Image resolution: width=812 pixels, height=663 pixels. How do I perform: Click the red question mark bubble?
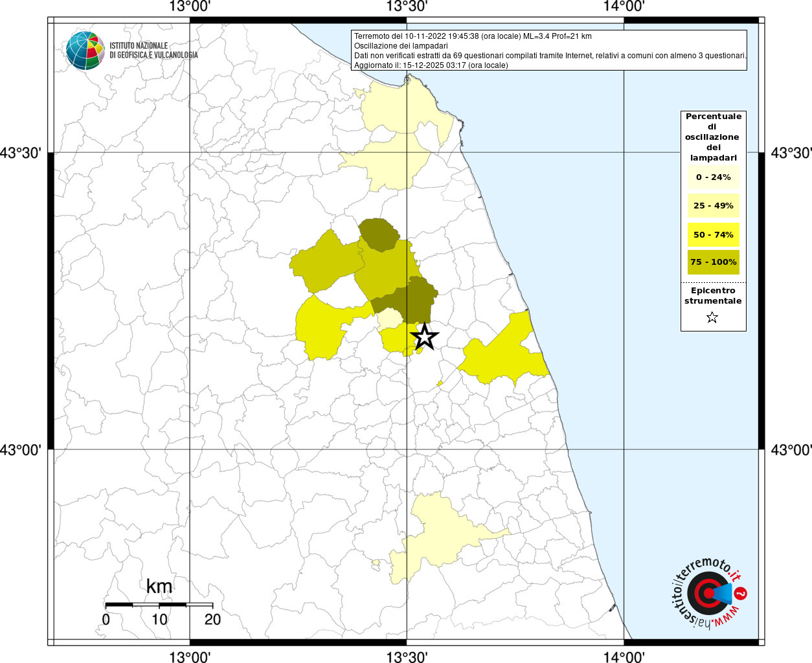point(741,593)
